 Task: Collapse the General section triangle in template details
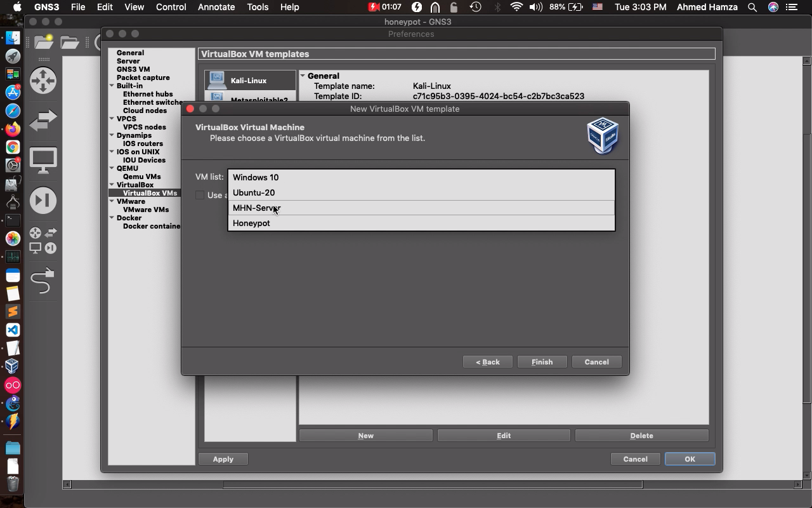(303, 76)
